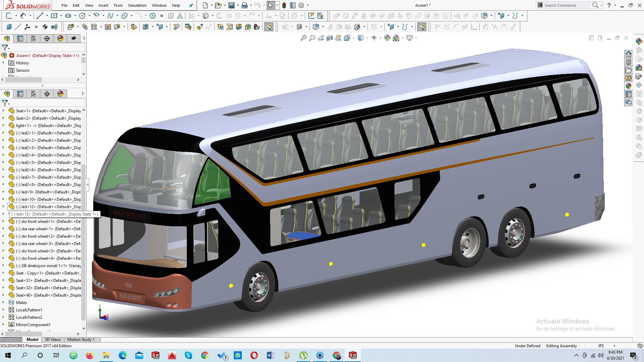Open the Options gear dropdown arrow

308,5
